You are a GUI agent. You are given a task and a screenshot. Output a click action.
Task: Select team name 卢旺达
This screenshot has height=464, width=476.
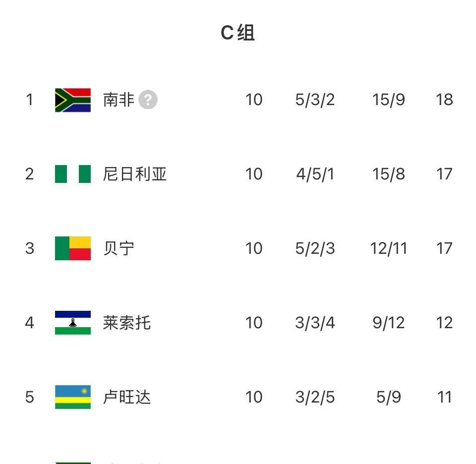tap(127, 397)
